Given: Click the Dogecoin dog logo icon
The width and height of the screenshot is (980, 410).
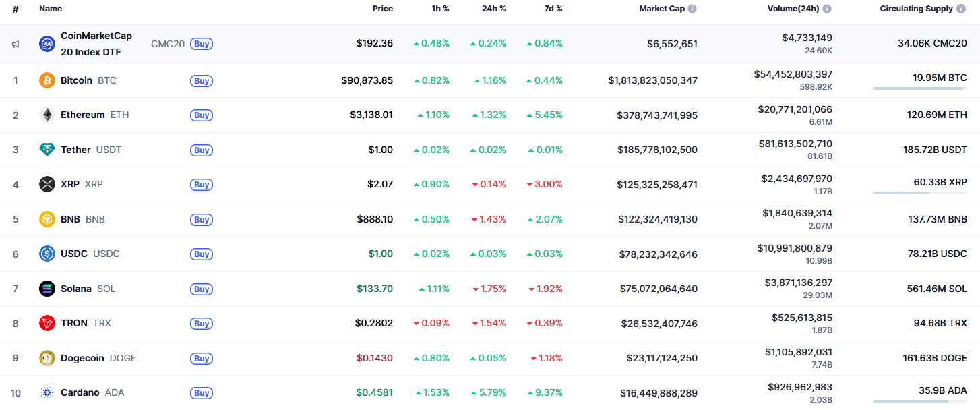Looking at the screenshot, I should coord(47,358).
